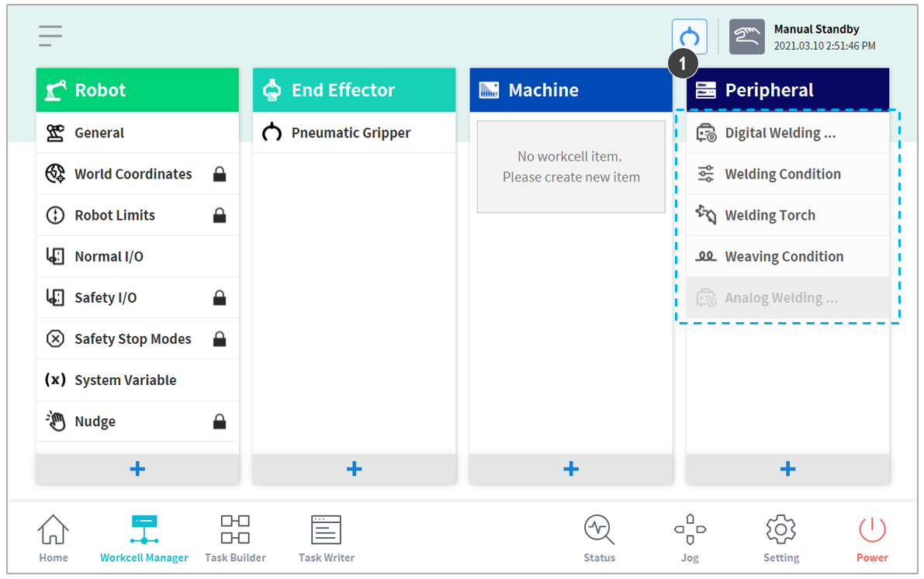Viewport: 924px width, 579px height.
Task: Add a new Peripheral workcell item
Action: pos(787,469)
